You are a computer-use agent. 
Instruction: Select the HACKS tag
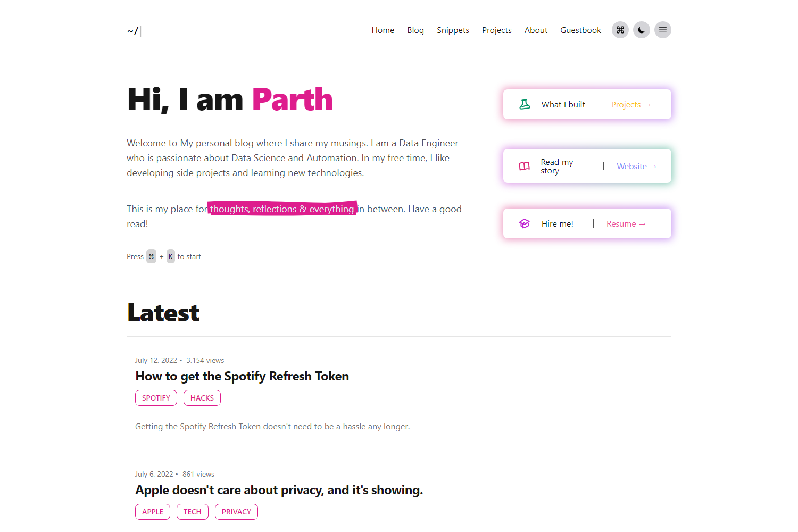[x=202, y=397]
